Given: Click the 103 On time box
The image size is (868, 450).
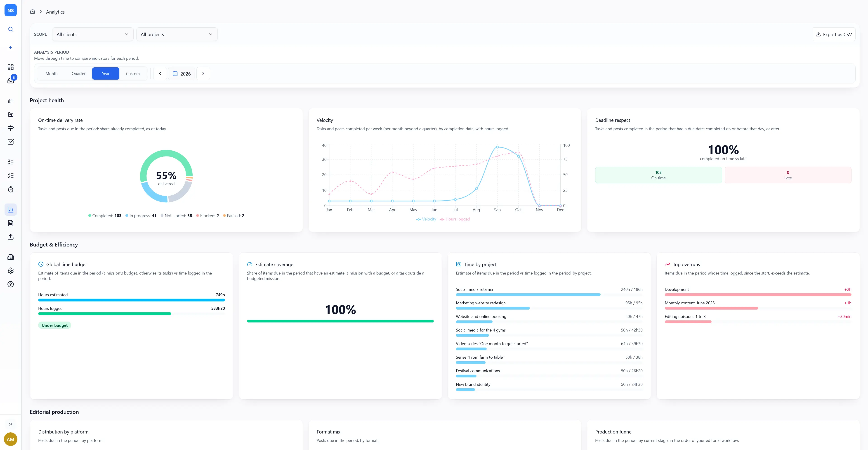Looking at the screenshot, I should [658, 175].
